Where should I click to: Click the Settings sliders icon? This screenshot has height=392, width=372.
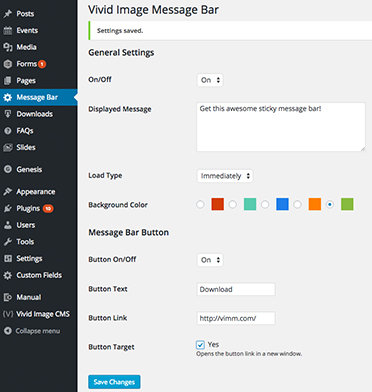(8, 258)
